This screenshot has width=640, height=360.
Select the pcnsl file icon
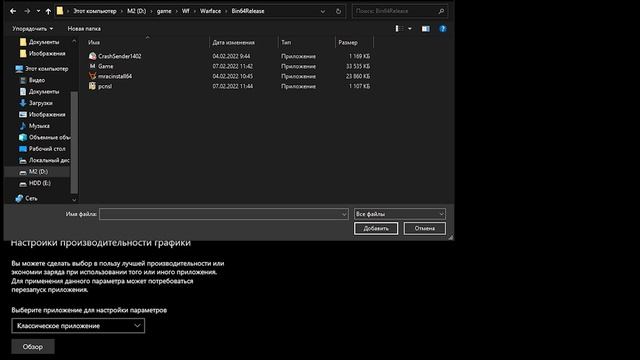click(93, 86)
